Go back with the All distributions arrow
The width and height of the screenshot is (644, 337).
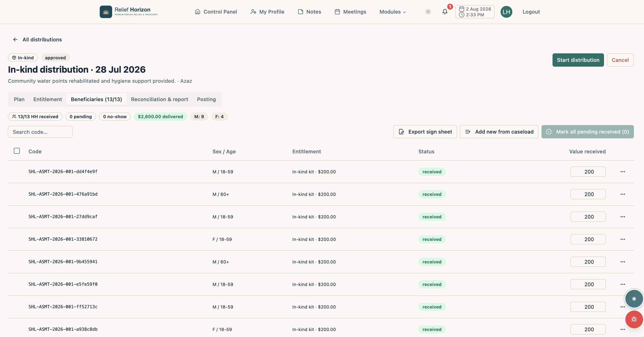pos(15,40)
